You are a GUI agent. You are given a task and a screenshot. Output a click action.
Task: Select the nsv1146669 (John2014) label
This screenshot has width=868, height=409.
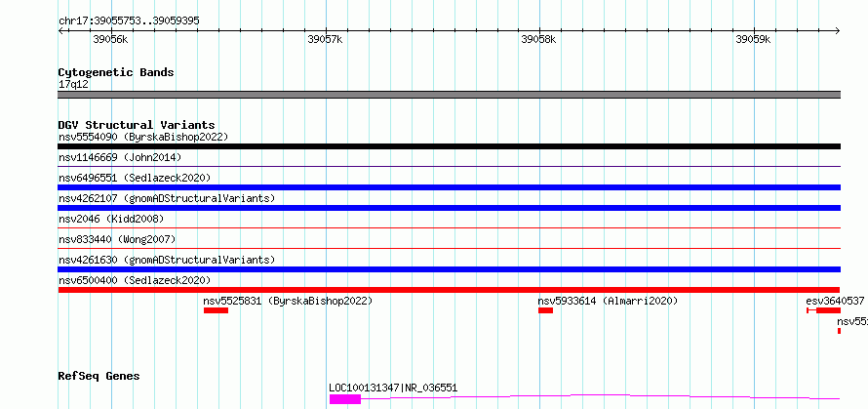tap(120, 157)
